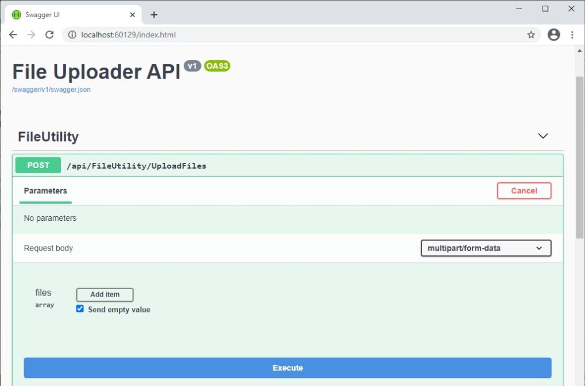Click the File Uploader API title

[x=96, y=72]
